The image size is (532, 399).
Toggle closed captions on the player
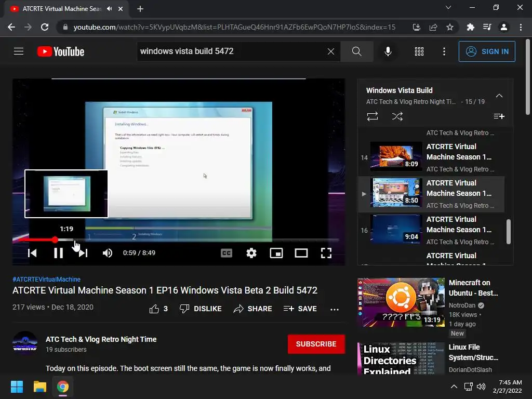(x=227, y=253)
